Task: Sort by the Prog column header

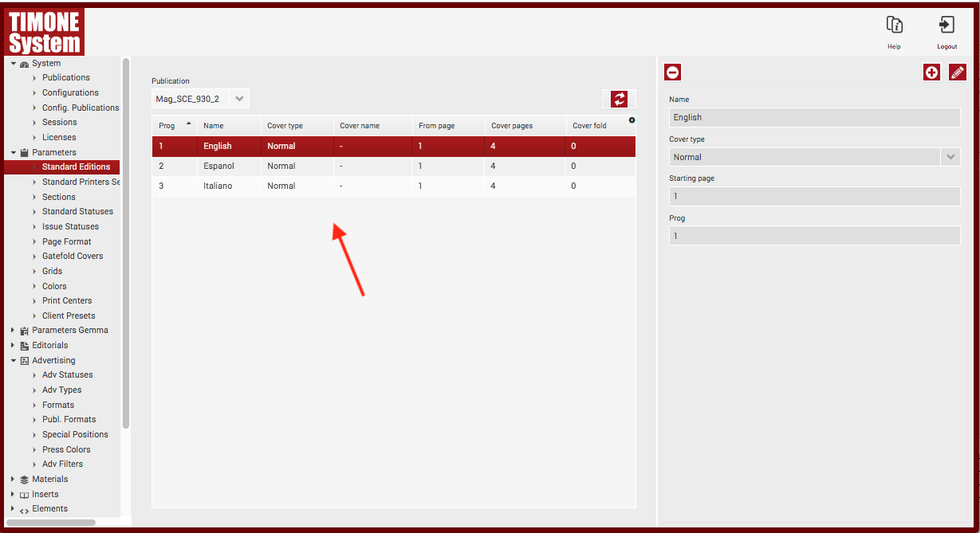Action: coord(167,126)
